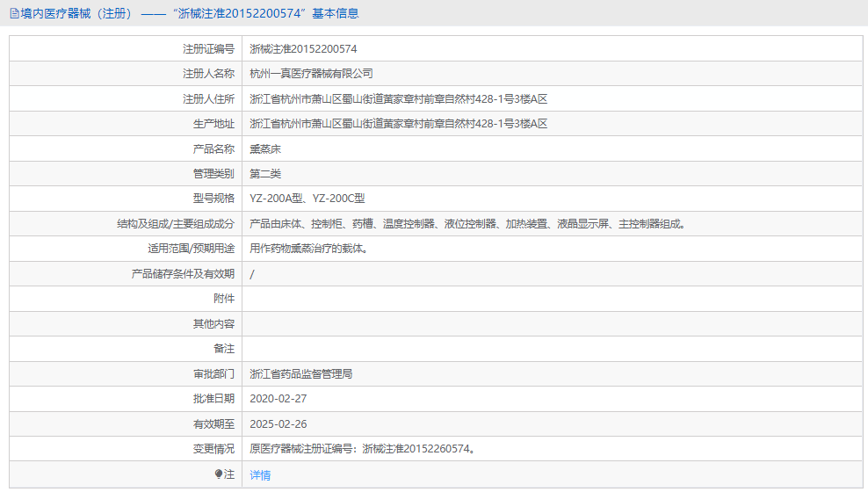Click the 结构及组成/主要组成成分 label
Image resolution: width=868 pixels, height=492 pixels.
coord(176,223)
